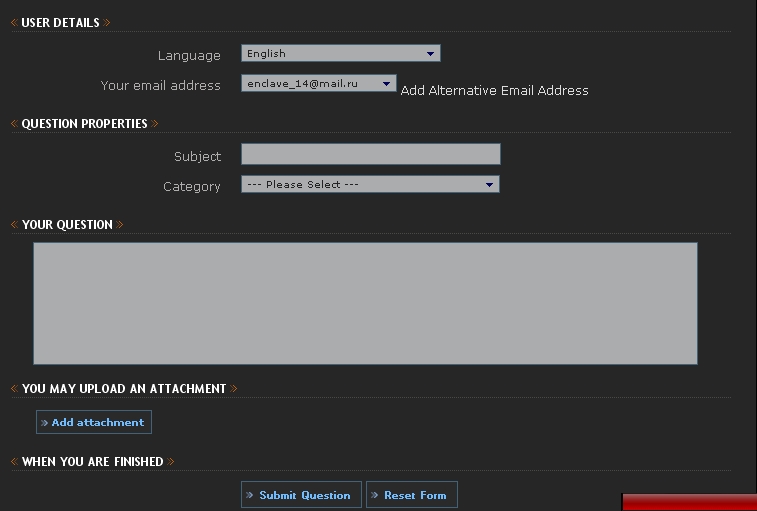Image resolution: width=757 pixels, height=511 pixels.
Task: Click the Add attachment button
Action: coord(94,422)
